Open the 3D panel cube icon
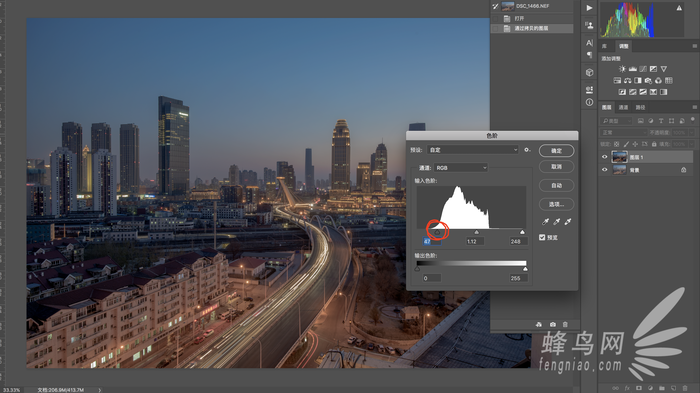Viewport: 700px width, 393px height. pos(589,72)
